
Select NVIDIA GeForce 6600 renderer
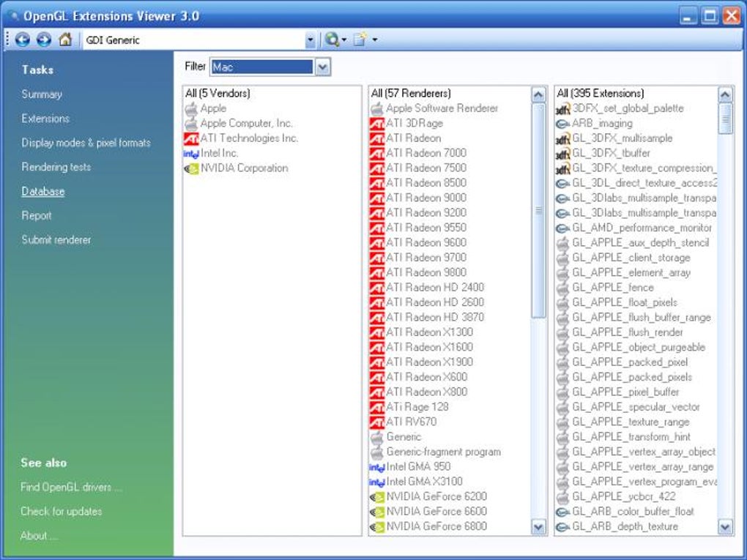(x=436, y=512)
